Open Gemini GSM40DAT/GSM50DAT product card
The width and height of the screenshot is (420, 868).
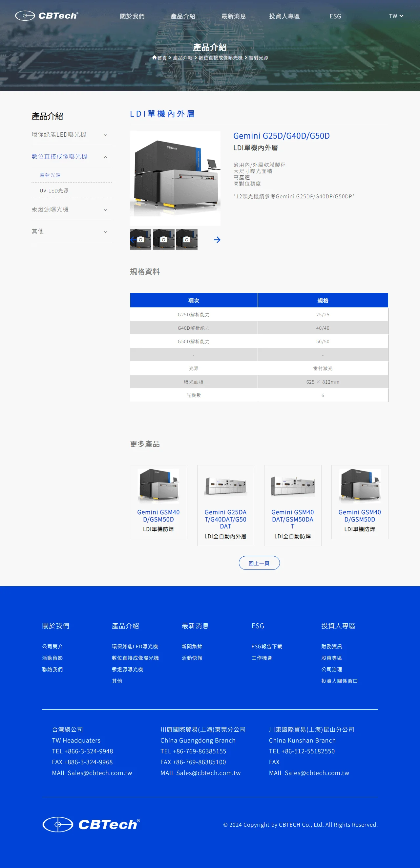coord(293,505)
